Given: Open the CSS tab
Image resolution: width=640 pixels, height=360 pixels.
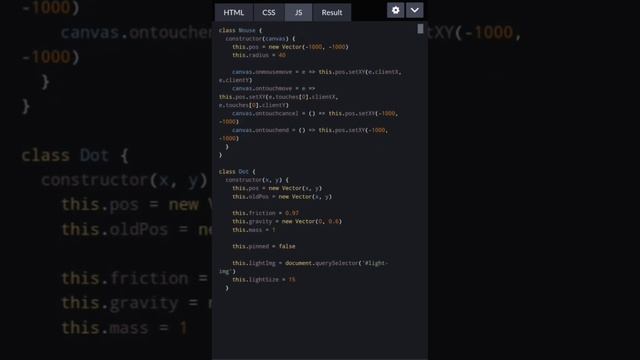Looking at the screenshot, I should pos(269,13).
